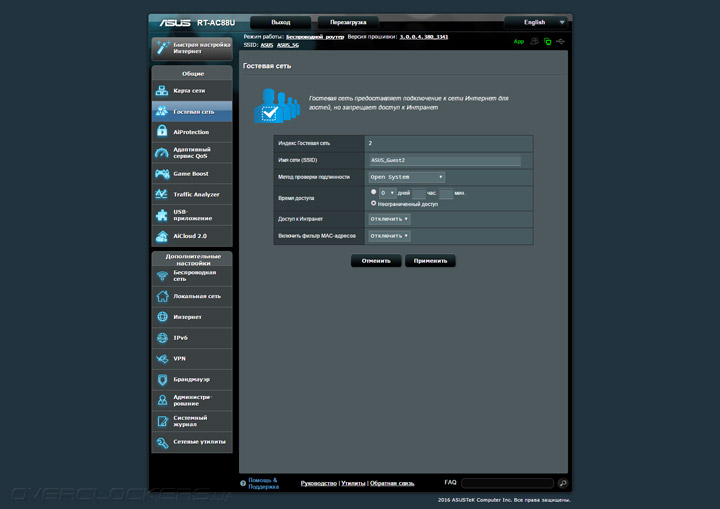Click the Системный журнал notepad icon
Screen dimensions: 720x509
pyautogui.click(x=162, y=421)
